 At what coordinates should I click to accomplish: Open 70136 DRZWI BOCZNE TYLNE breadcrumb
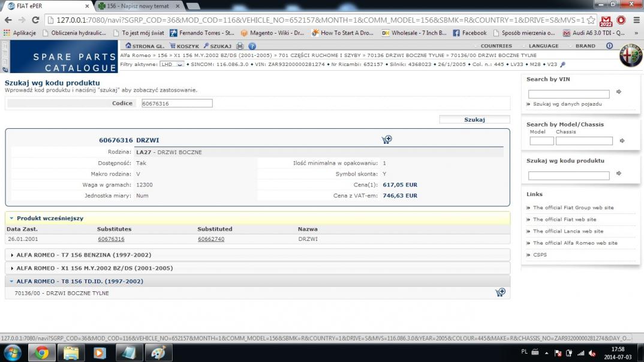[406, 55]
